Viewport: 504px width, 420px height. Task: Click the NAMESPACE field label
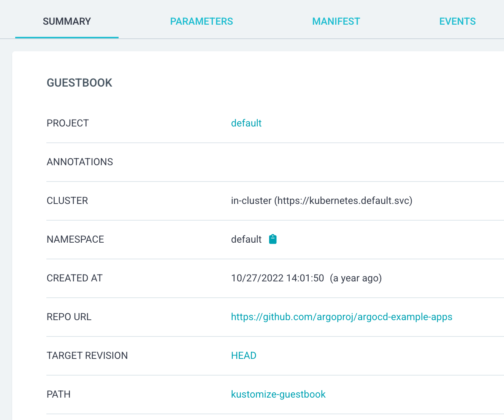coord(75,239)
